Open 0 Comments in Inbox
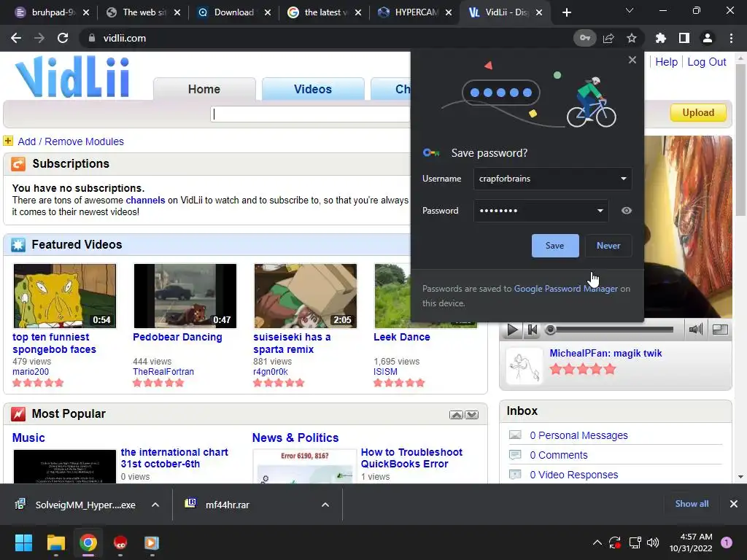 559,455
